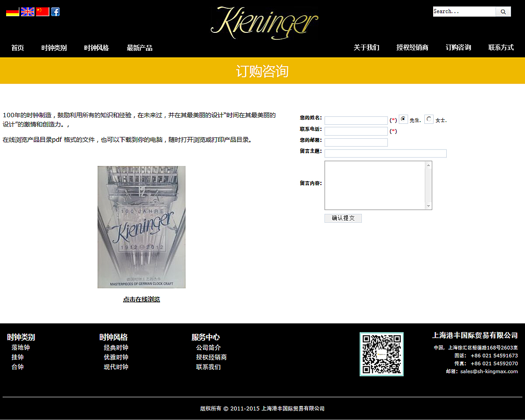
Task: Select the Chinese flag language icon
Action: click(x=42, y=12)
